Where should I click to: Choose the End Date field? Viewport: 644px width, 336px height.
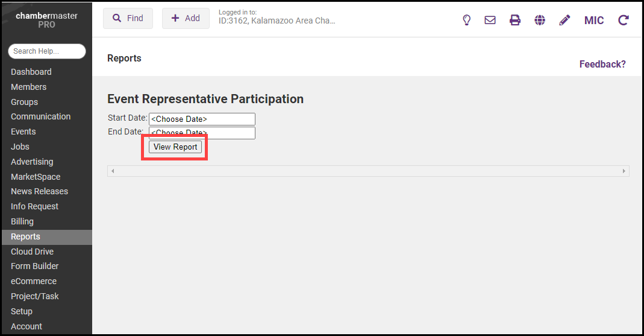pyautogui.click(x=202, y=133)
